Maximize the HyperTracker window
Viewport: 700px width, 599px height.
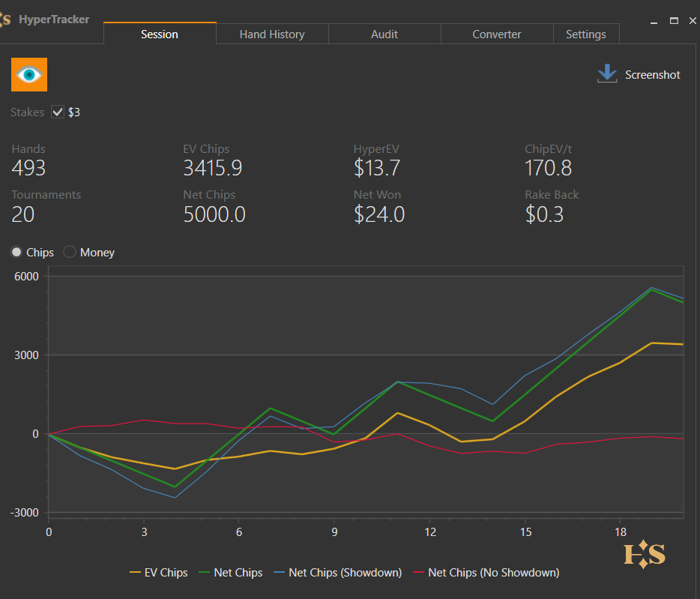tap(674, 20)
